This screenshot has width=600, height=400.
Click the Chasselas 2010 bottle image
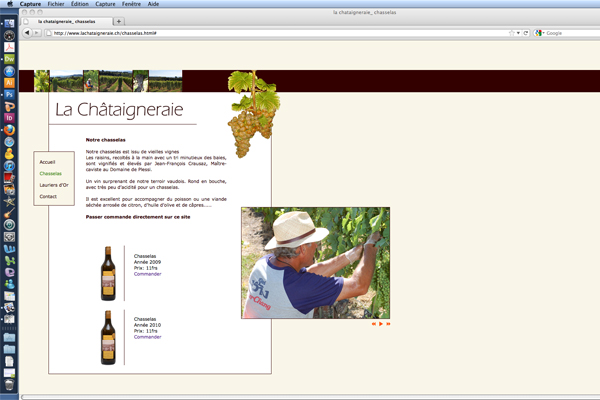pyautogui.click(x=108, y=337)
